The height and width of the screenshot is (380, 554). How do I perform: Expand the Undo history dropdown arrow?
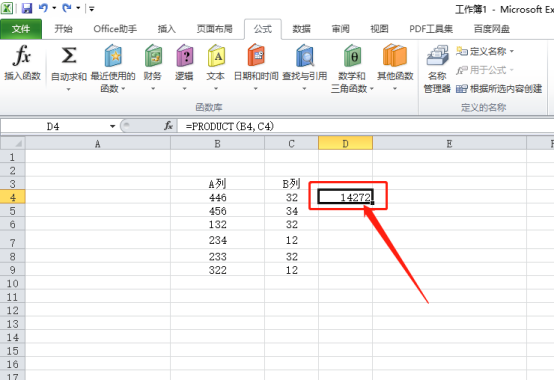point(54,8)
